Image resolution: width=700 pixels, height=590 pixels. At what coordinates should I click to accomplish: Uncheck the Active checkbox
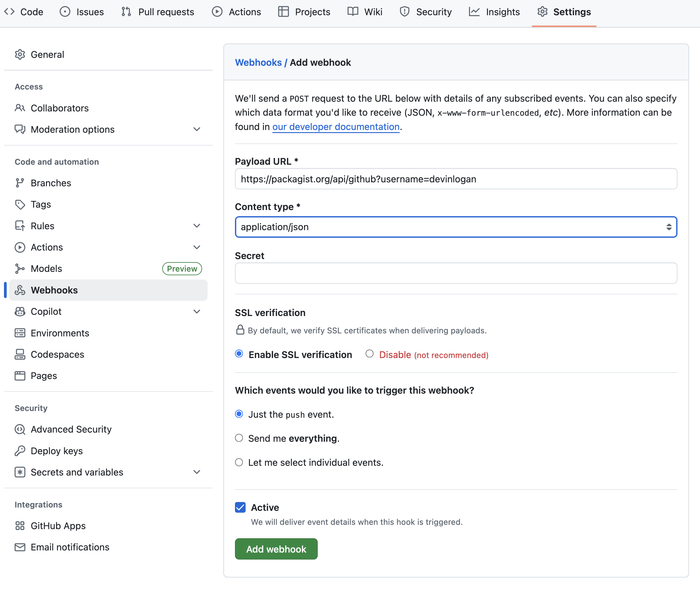click(x=239, y=507)
